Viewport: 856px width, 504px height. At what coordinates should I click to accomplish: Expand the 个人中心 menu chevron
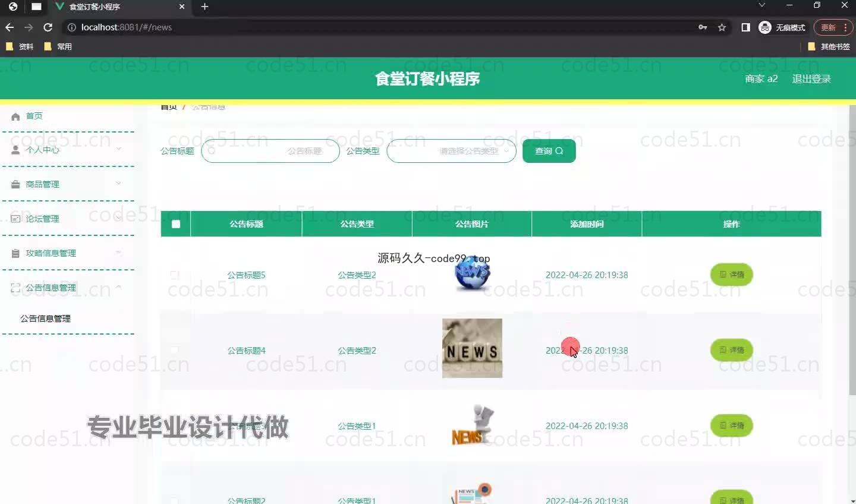click(119, 149)
